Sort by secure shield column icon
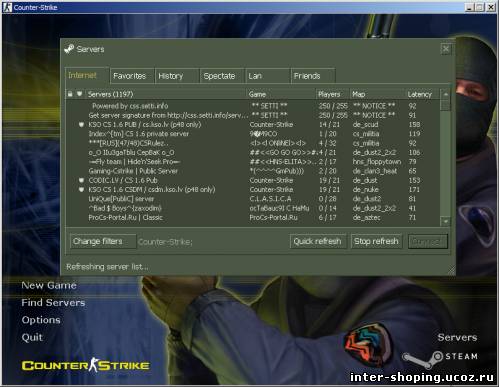Screen dimensions: 499x387 [79, 94]
